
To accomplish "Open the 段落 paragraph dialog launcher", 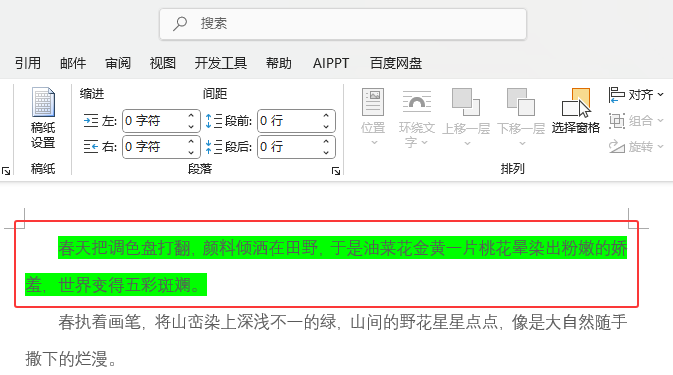I will [336, 171].
